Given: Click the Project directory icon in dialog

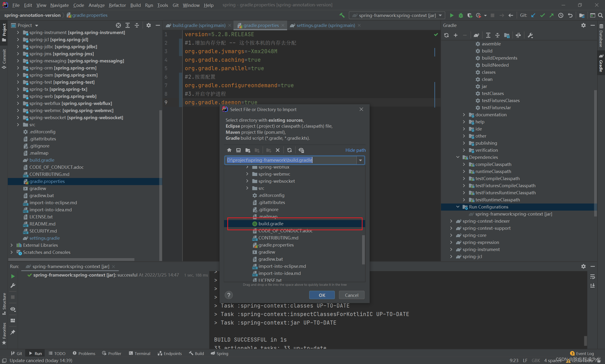Looking at the screenshot, I should [248, 150].
